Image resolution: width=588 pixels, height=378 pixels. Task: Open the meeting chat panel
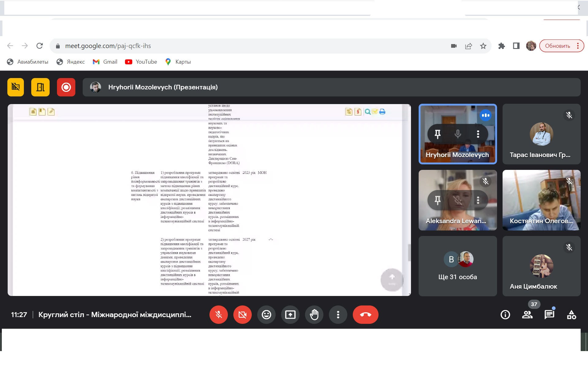coord(549,315)
